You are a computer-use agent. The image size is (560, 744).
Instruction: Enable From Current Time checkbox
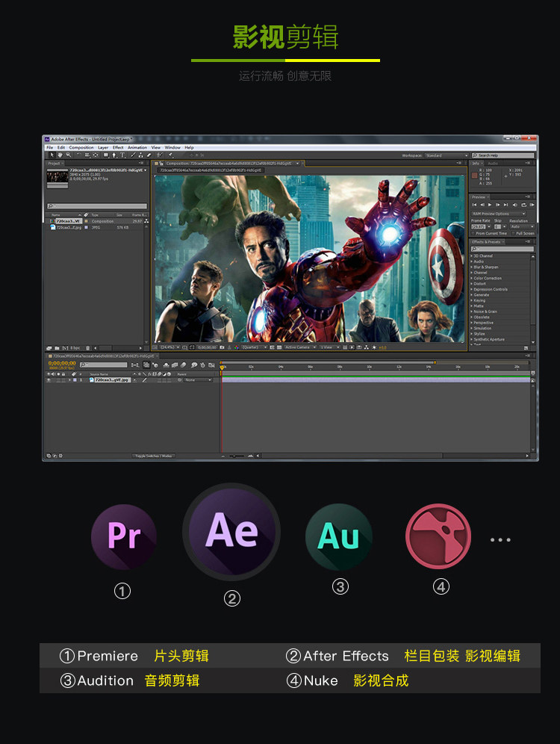(473, 234)
